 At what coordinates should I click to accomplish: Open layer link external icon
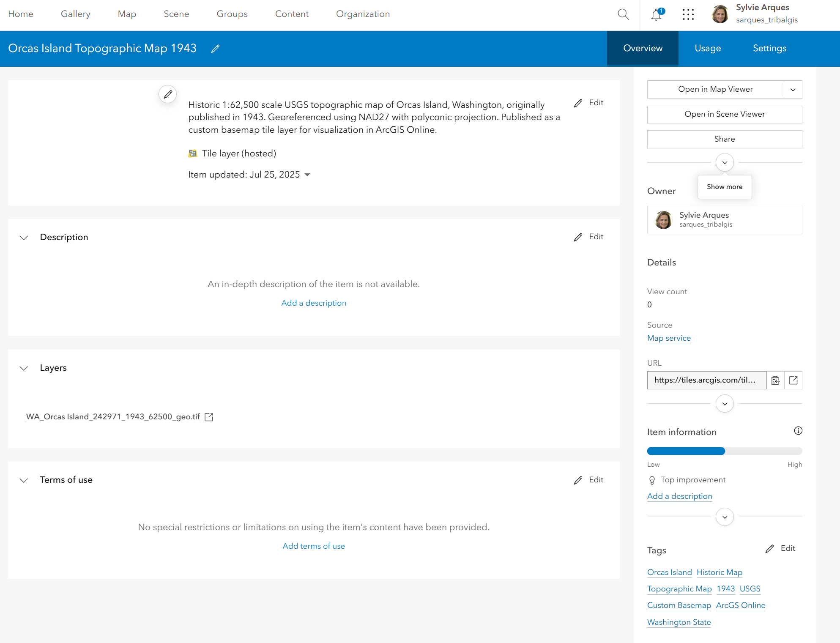[x=209, y=417]
